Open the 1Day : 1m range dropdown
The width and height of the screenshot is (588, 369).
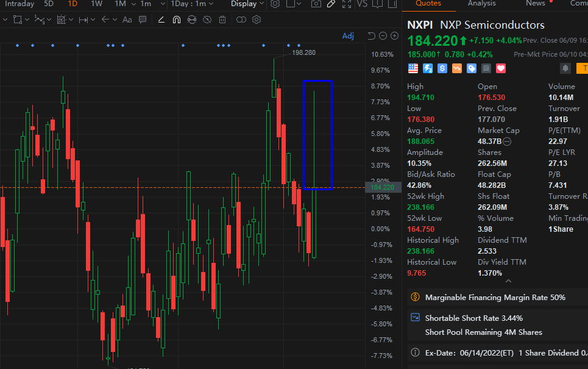192,4
